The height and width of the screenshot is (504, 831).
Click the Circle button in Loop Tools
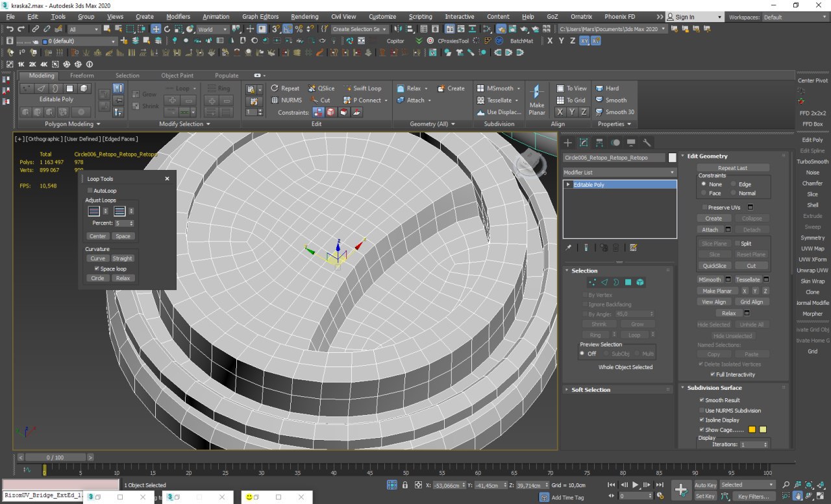point(97,278)
